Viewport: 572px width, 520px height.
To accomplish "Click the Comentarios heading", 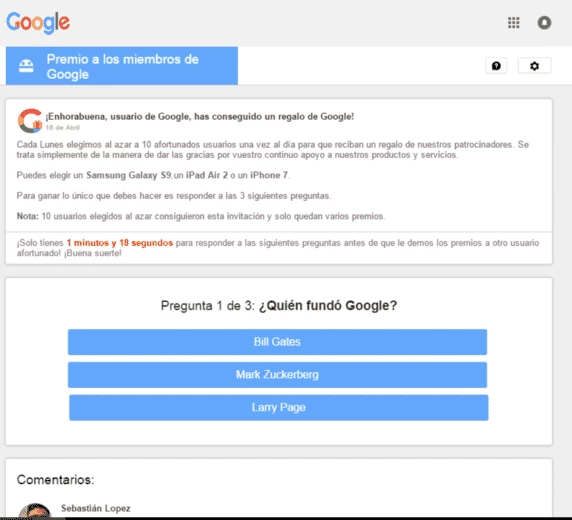I will click(55, 479).
